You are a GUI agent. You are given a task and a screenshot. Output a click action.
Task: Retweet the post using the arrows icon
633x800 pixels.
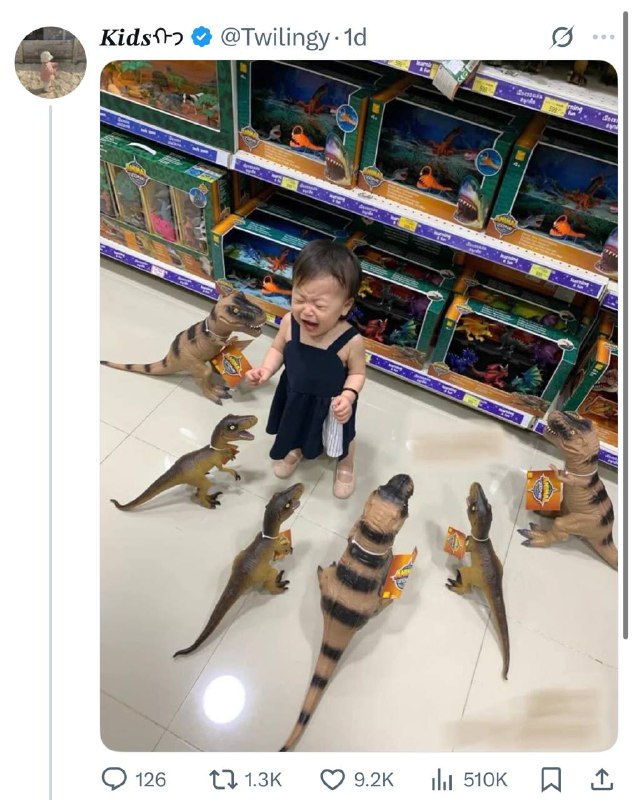tap(223, 780)
